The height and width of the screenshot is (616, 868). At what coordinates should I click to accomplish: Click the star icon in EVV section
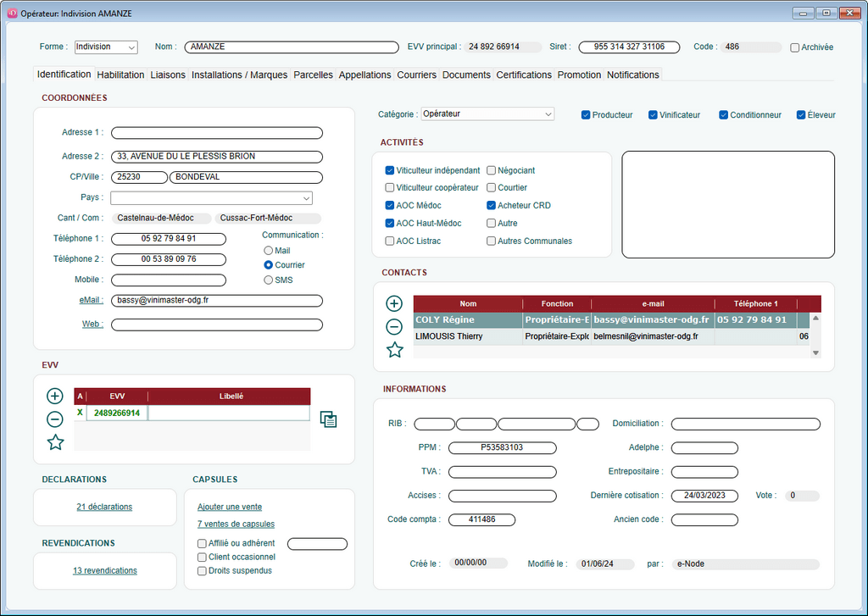click(x=55, y=442)
